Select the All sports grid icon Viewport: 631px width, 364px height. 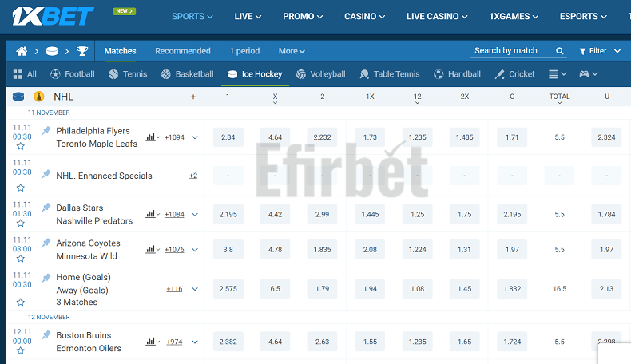pyautogui.click(x=18, y=74)
